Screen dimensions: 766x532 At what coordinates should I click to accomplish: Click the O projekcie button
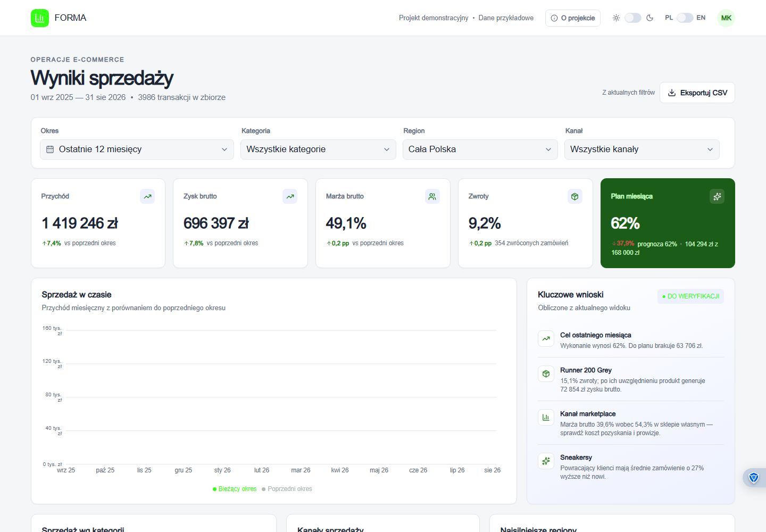click(x=573, y=18)
